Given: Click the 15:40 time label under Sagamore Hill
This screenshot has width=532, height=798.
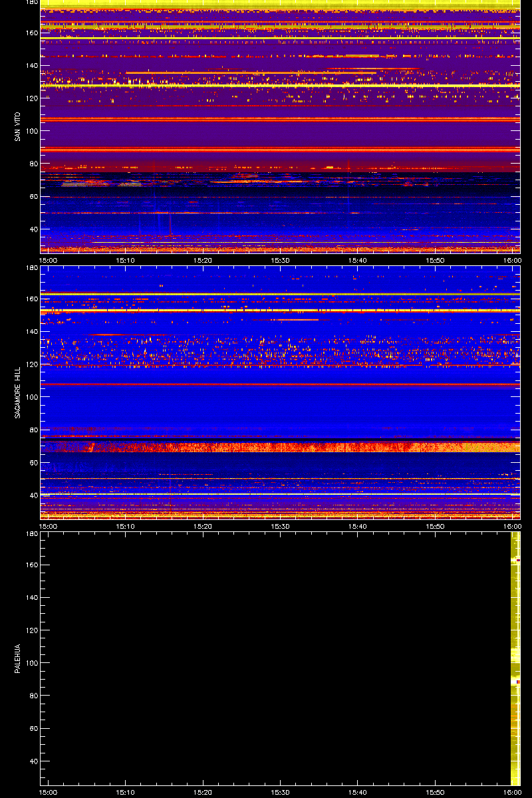Looking at the screenshot, I should click(x=358, y=527).
